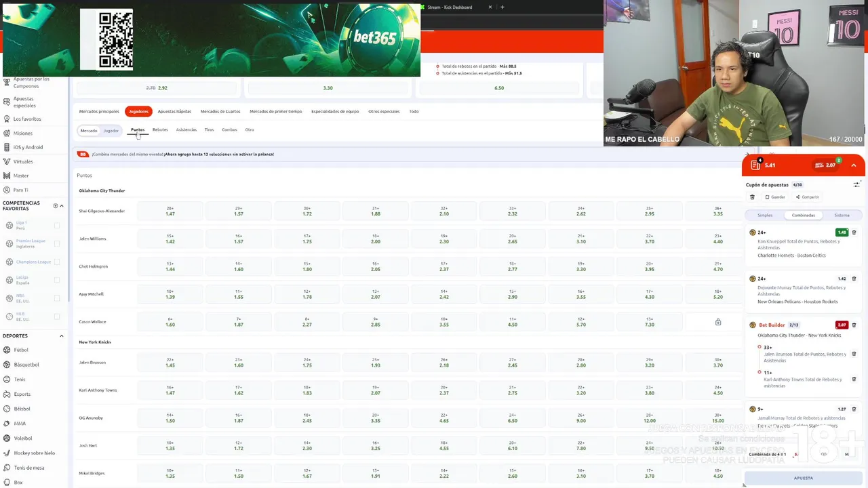Select MMA sport icon
This screenshot has height=488, width=868.
pos(7,424)
